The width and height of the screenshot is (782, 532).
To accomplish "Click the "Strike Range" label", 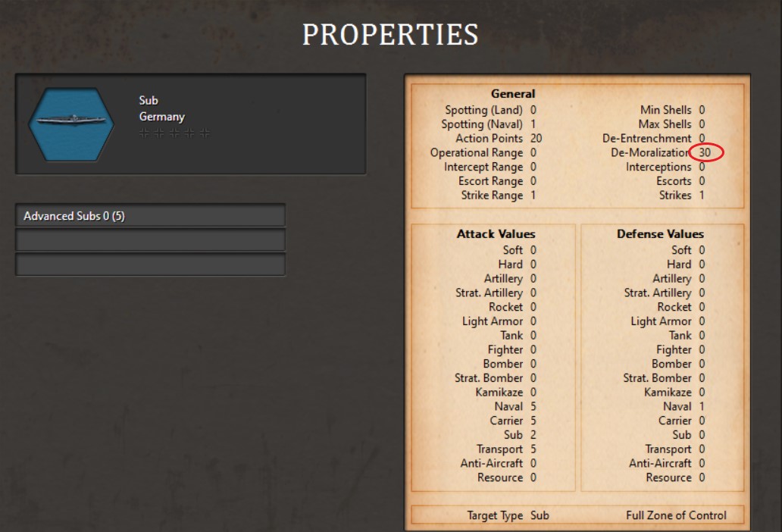I will (x=492, y=196).
